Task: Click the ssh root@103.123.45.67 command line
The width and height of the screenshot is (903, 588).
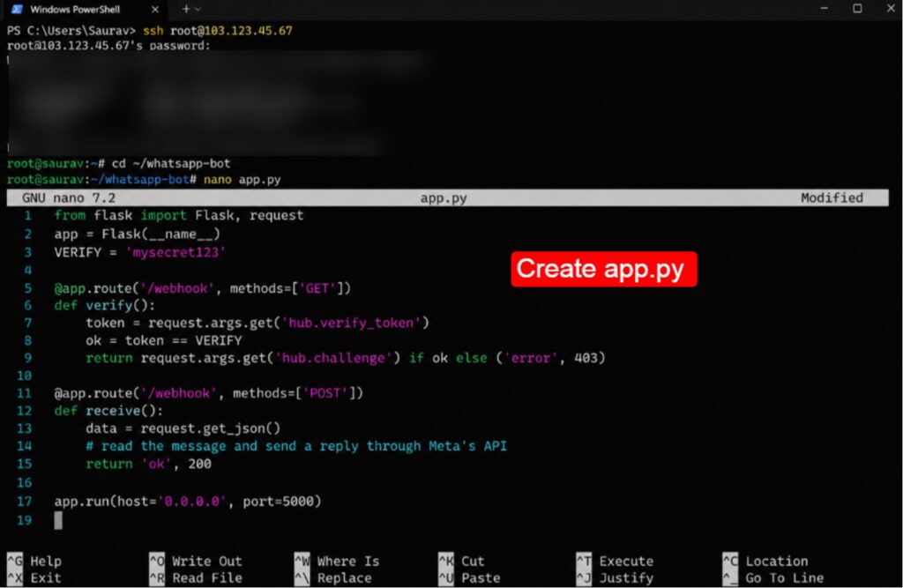Action: click(x=150, y=31)
